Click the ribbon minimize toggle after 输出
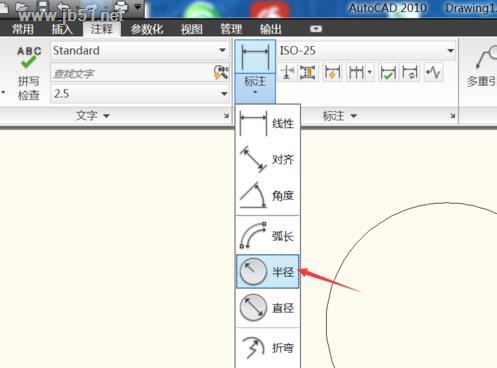Viewport: 497px width, 368px height. coord(316,29)
